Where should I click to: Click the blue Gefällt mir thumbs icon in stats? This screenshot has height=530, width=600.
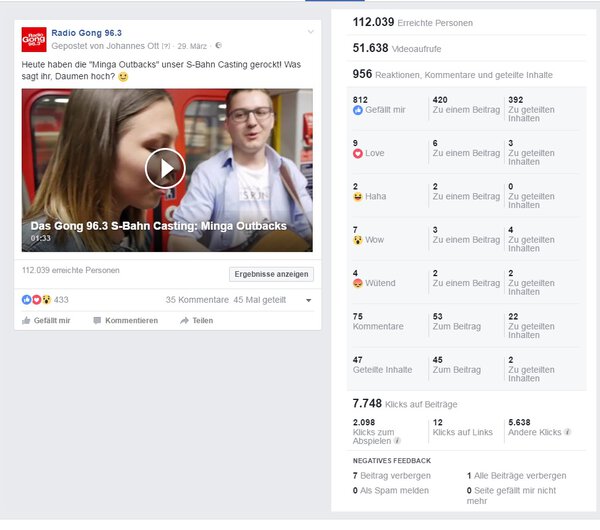point(358,110)
